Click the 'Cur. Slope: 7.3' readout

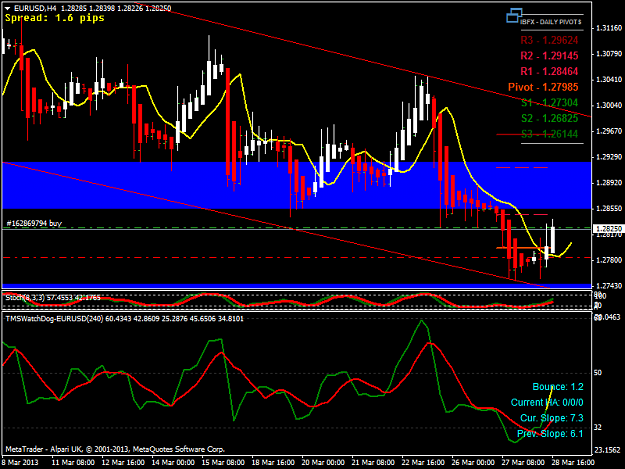tap(552, 418)
